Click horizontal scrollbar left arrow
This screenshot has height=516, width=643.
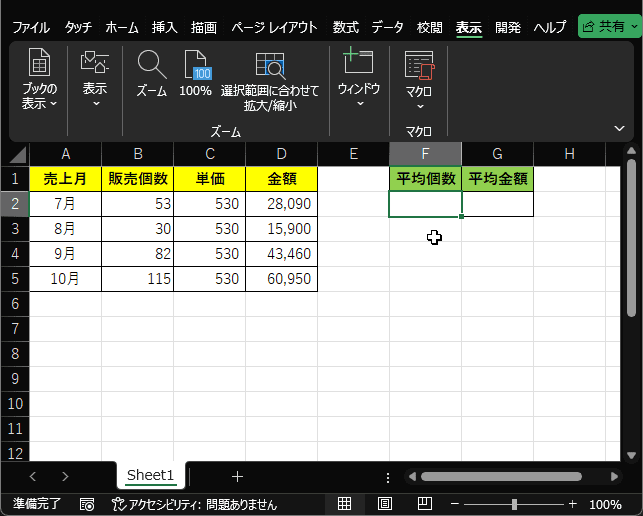(x=412, y=476)
